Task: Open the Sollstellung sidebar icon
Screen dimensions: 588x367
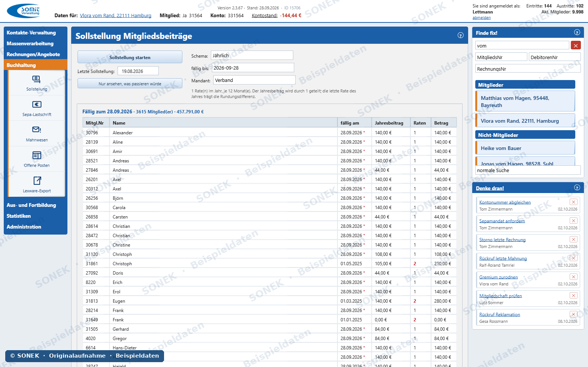Action: pos(36,79)
